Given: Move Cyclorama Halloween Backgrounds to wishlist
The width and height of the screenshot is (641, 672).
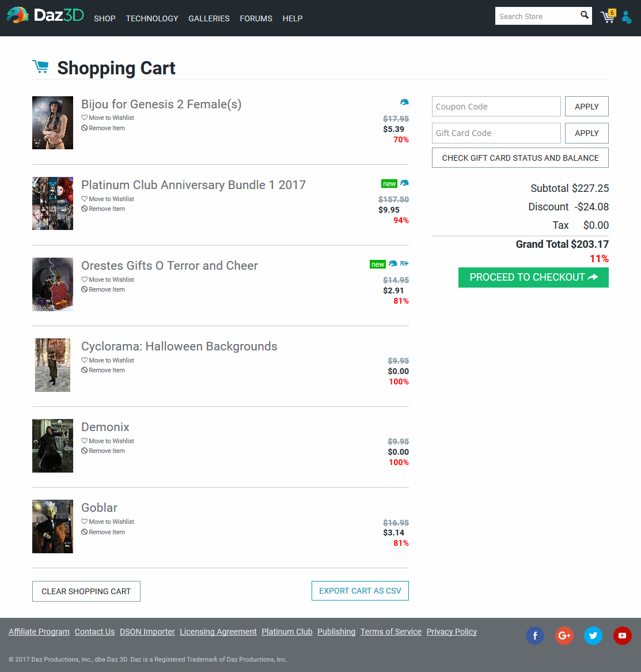Looking at the screenshot, I should coord(108,360).
